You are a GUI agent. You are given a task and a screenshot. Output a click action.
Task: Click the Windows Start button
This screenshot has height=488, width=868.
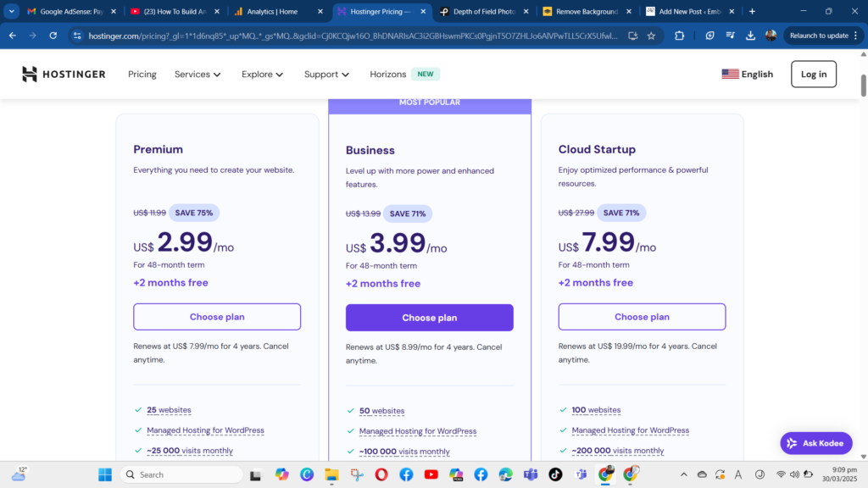click(x=104, y=474)
